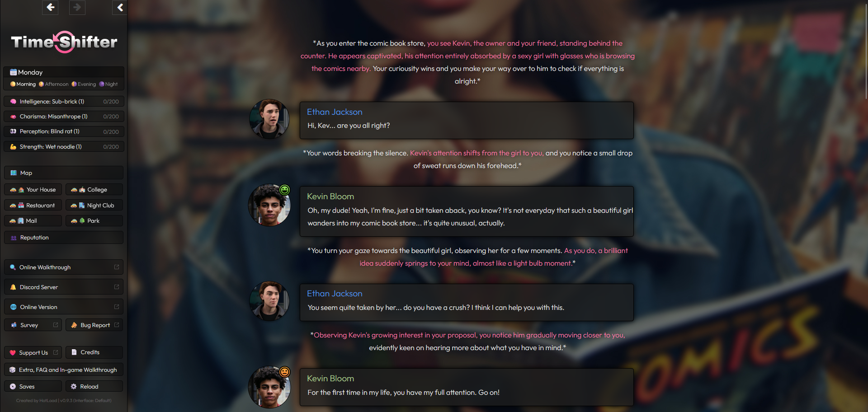
Task: Click the back arrow history icon
Action: 50,7
